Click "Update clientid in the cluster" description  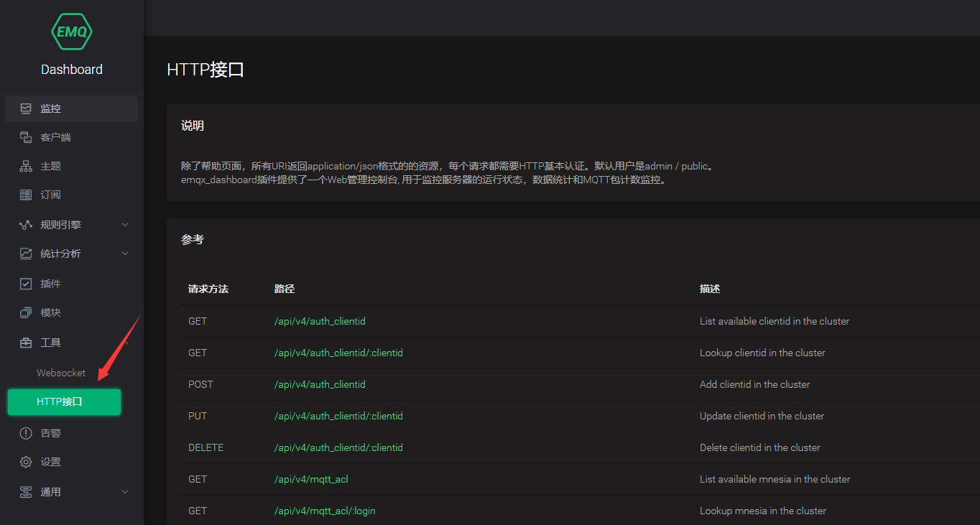pos(762,416)
